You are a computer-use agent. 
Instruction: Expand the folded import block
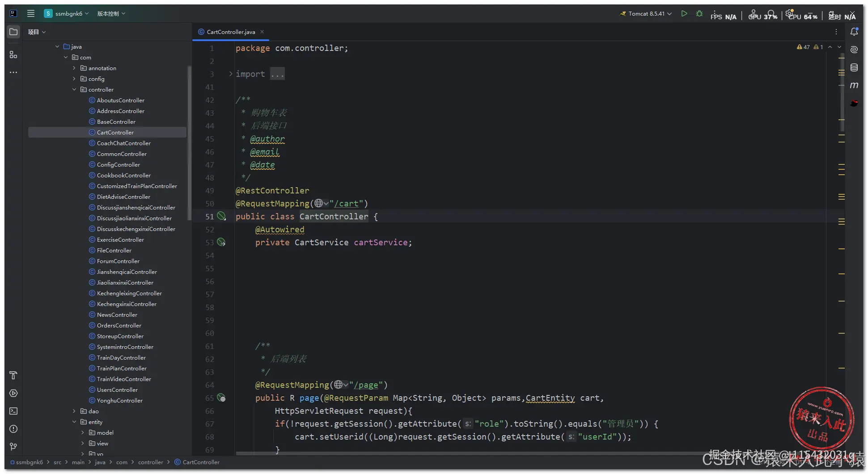pos(231,74)
